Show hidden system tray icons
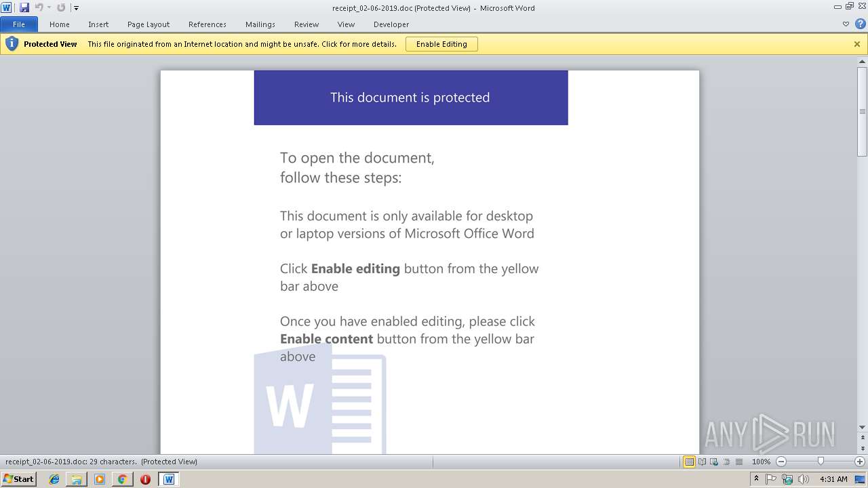 [756, 479]
